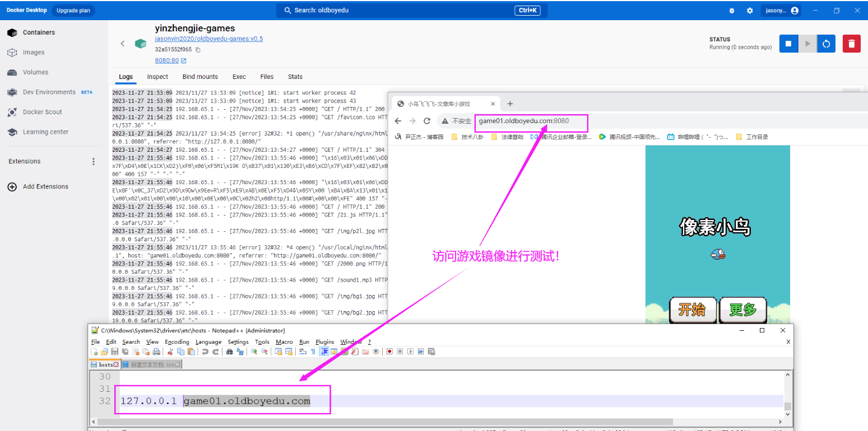868x431 pixels.
Task: Click Notepad++ macro Playback icon
Action: (410, 352)
